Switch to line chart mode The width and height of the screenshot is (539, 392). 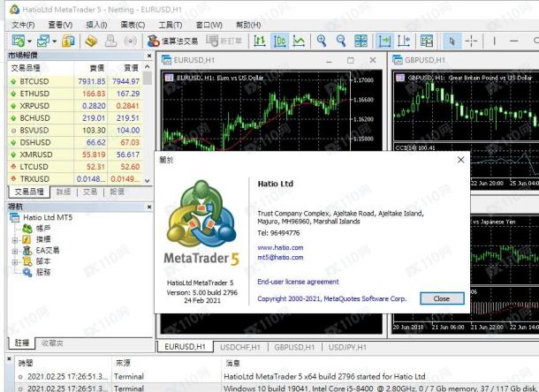(299, 41)
